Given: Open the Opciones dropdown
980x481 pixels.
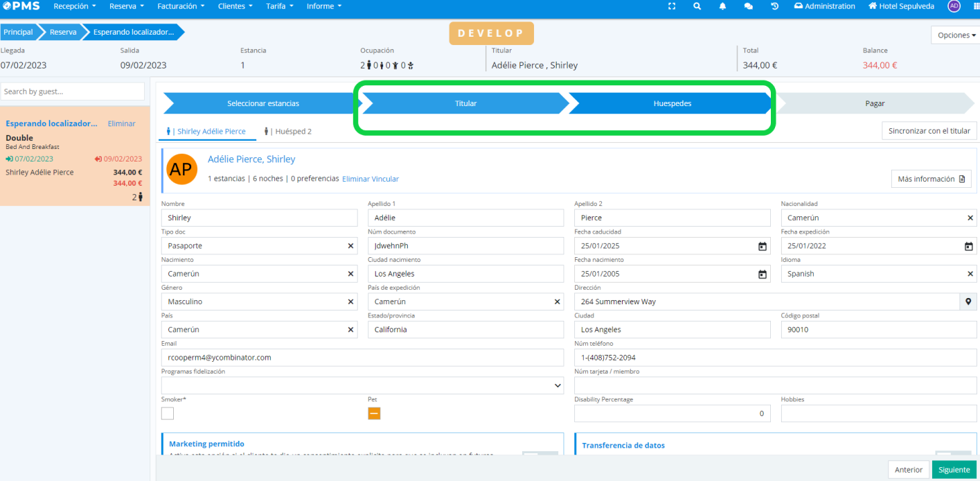Looking at the screenshot, I should [x=956, y=35].
